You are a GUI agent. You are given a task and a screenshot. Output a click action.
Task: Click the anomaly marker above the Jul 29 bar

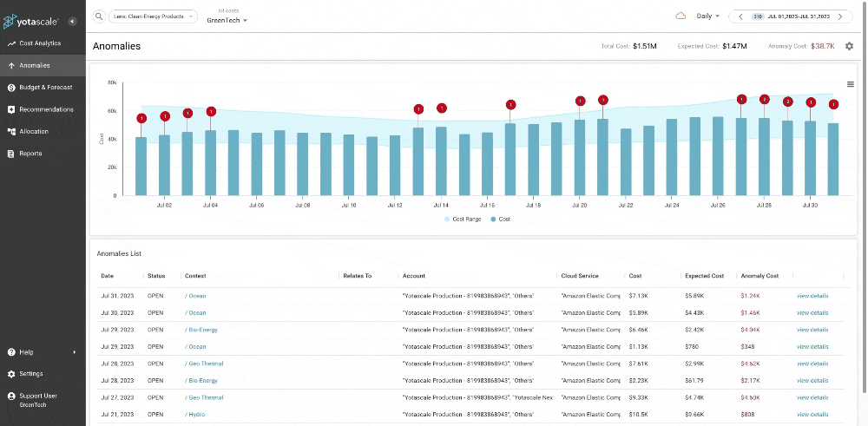[788, 102]
